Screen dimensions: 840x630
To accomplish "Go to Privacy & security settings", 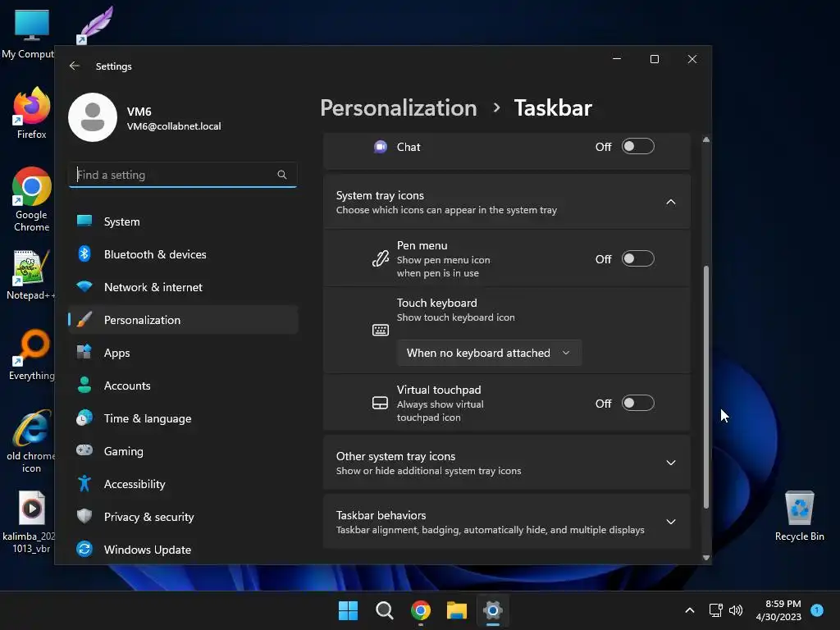I will (x=183, y=517).
